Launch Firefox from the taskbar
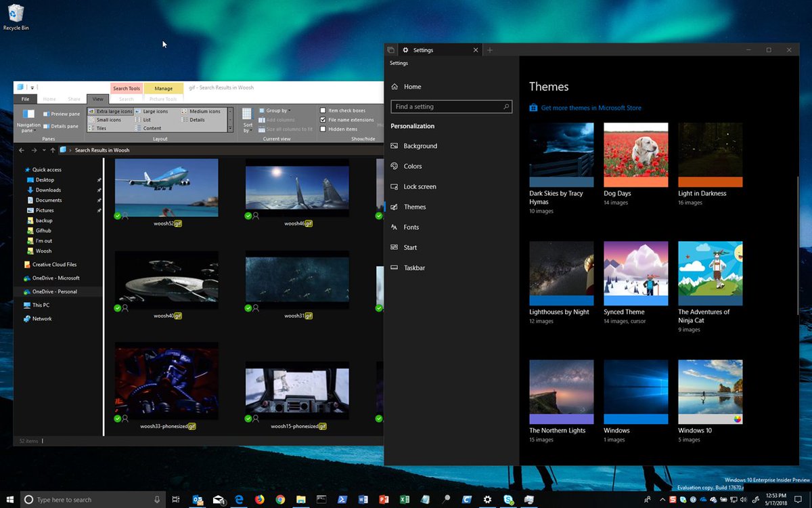The width and height of the screenshot is (812, 508). (x=259, y=500)
